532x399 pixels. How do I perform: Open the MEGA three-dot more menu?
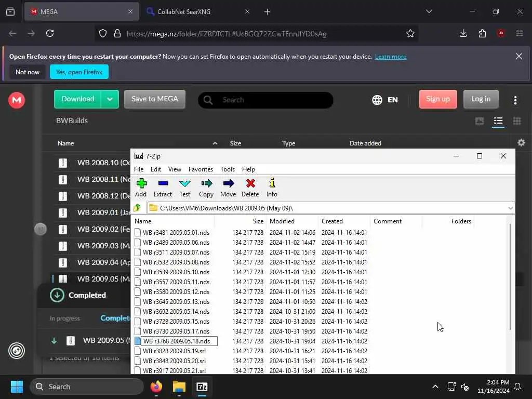pyautogui.click(x=515, y=100)
